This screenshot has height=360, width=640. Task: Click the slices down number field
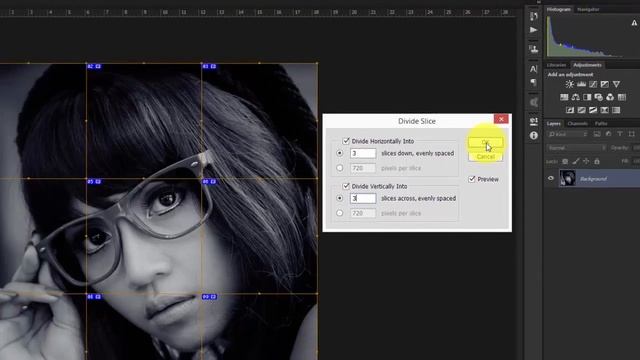tap(363, 153)
